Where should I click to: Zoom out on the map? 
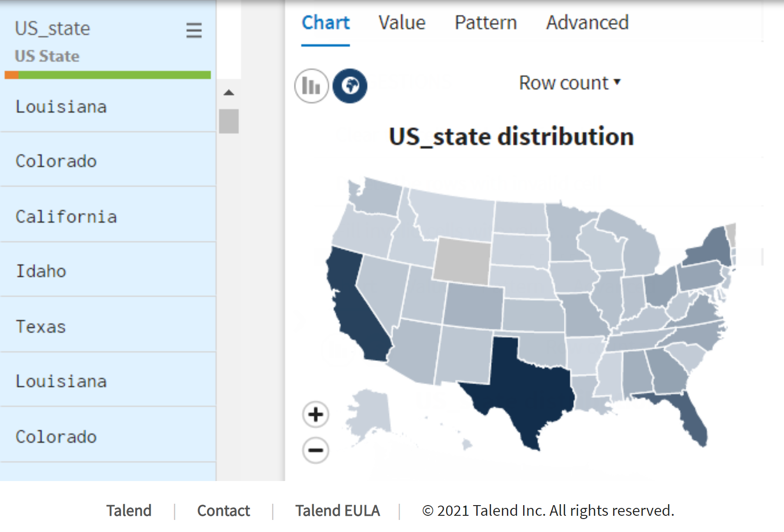pos(316,450)
